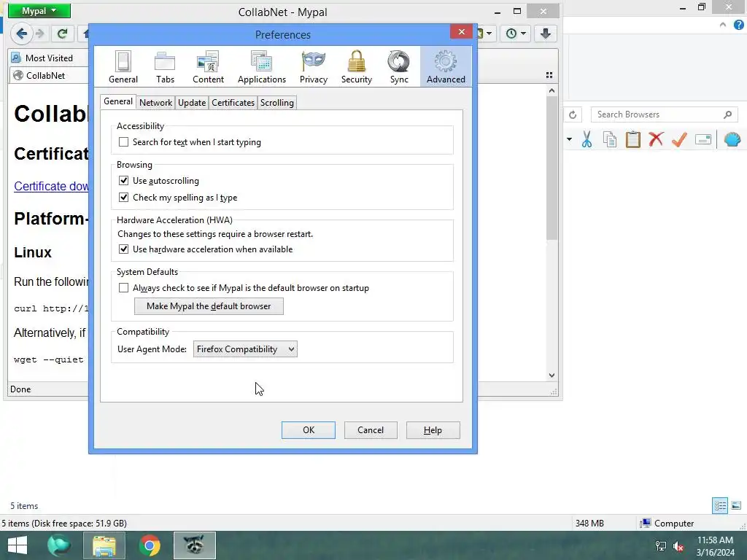Viewport: 747px width, 560px height.
Task: Cancel the Preferences dialog
Action: [371, 430]
